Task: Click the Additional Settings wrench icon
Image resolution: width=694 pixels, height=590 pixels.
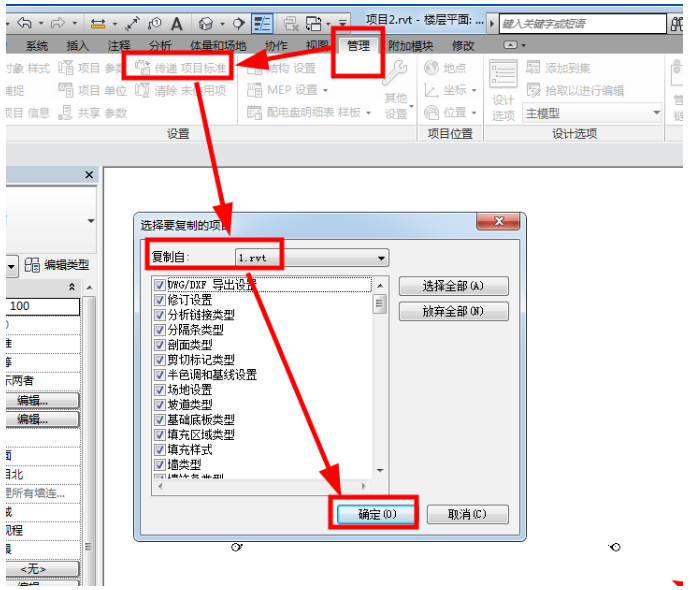Action: click(x=395, y=73)
